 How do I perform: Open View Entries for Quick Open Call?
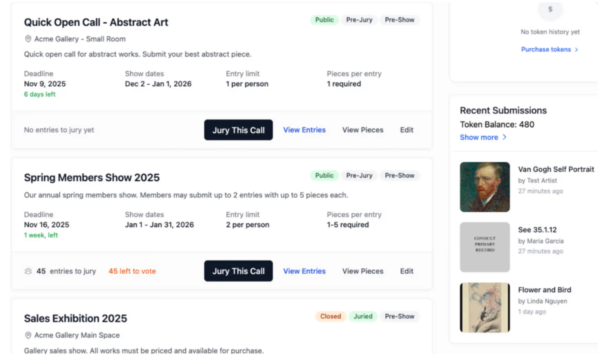pos(304,130)
